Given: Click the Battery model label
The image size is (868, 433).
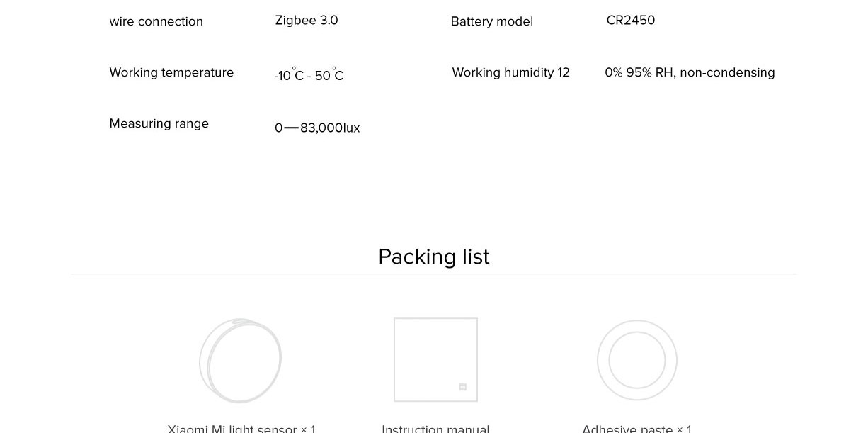Looking at the screenshot, I should coord(491,21).
